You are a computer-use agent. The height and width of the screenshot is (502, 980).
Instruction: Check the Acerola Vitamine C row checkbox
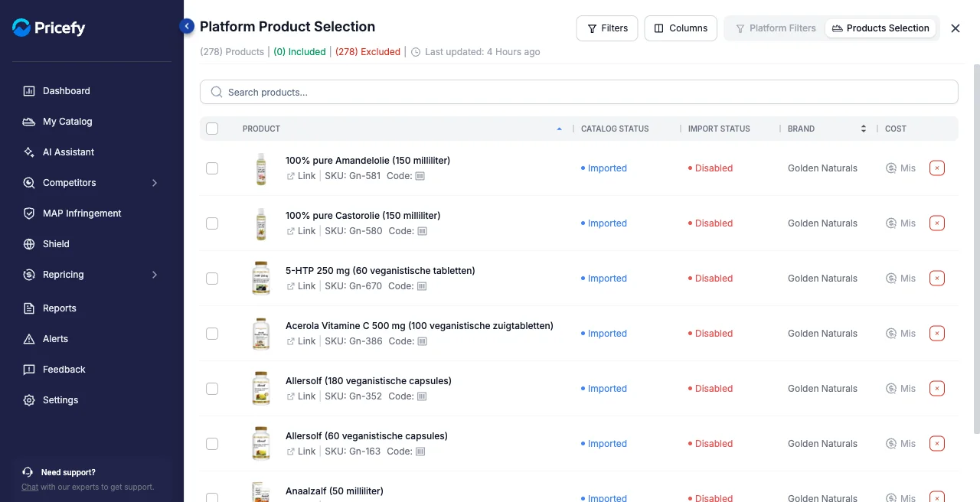click(x=212, y=334)
